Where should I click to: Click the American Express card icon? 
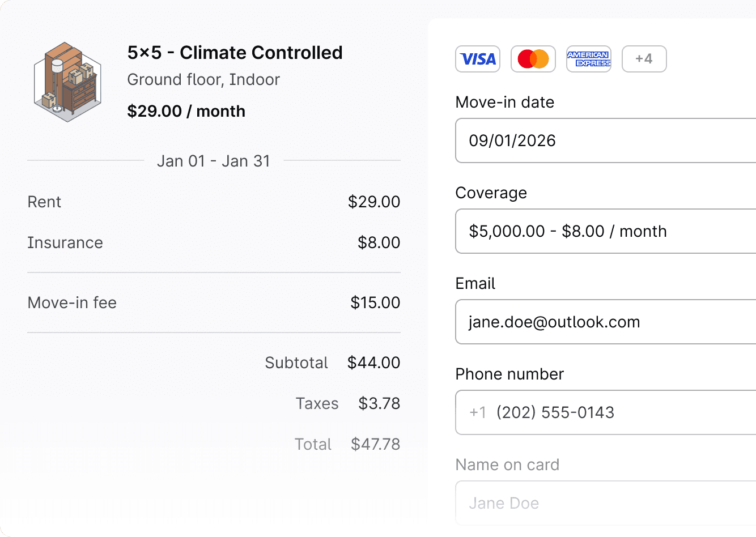[589, 59]
